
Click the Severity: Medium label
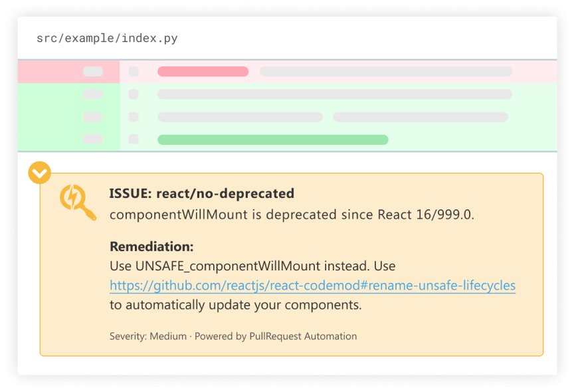[148, 336]
